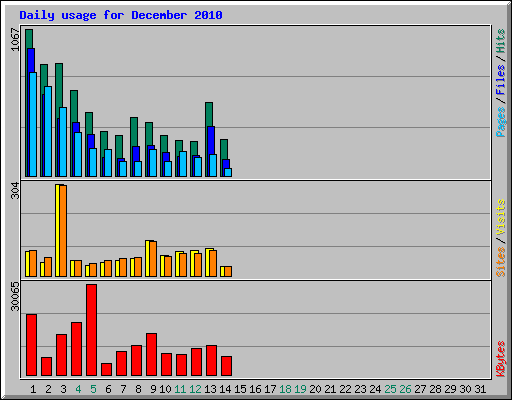Click the title 'Daily usage for December 2010'
This screenshot has width=512, height=400.
(x=121, y=15)
